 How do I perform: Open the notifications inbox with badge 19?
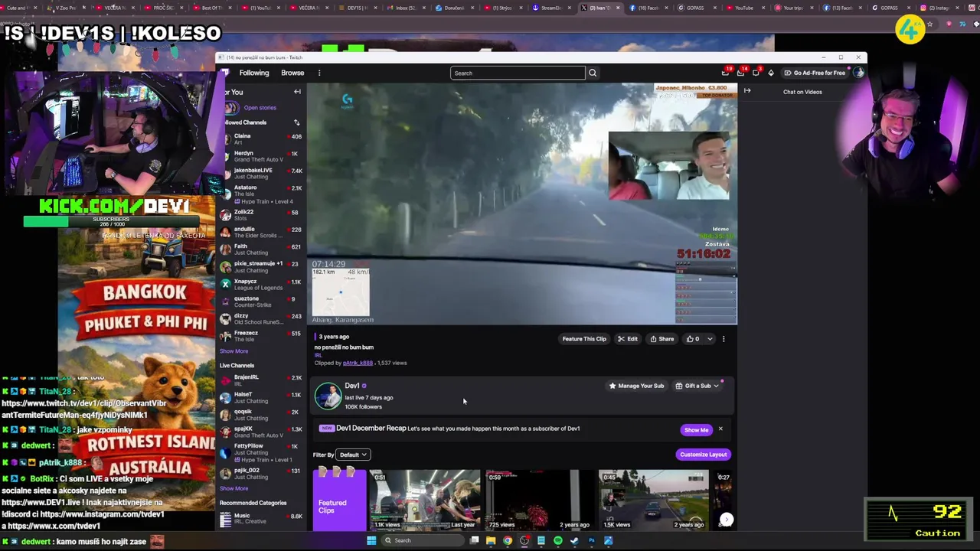pyautogui.click(x=725, y=73)
